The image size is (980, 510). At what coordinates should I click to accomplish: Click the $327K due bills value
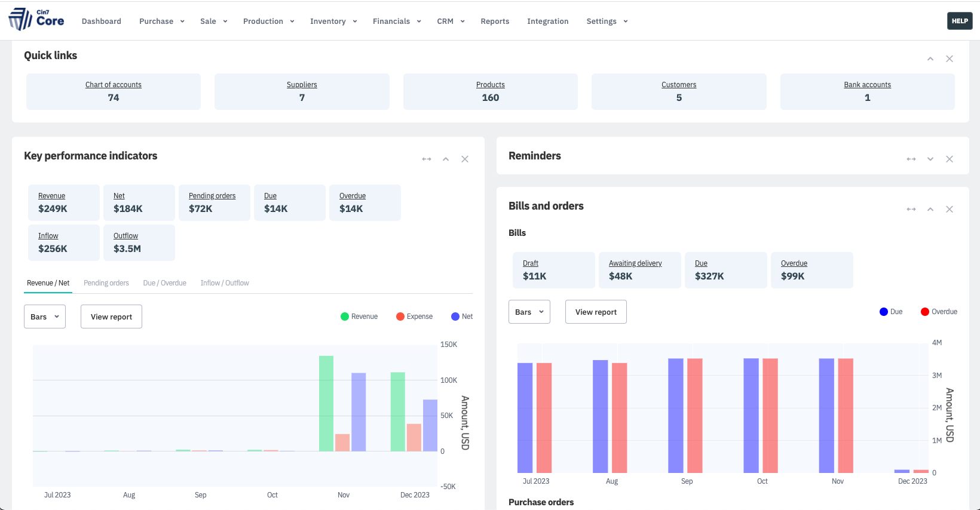(x=709, y=276)
